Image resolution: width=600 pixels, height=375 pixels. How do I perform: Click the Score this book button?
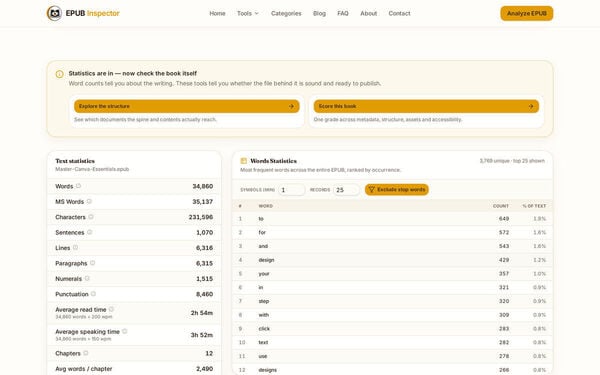pyautogui.click(x=426, y=106)
